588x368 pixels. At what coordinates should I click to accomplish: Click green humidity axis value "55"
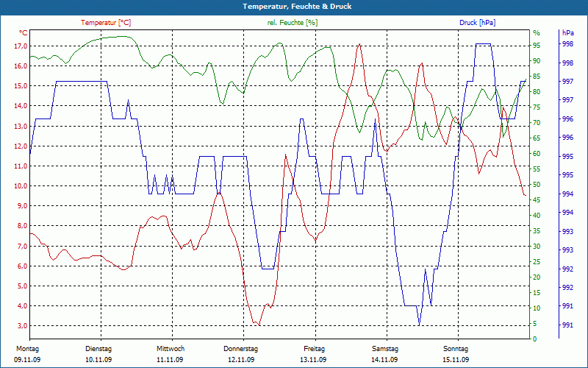[537, 169]
